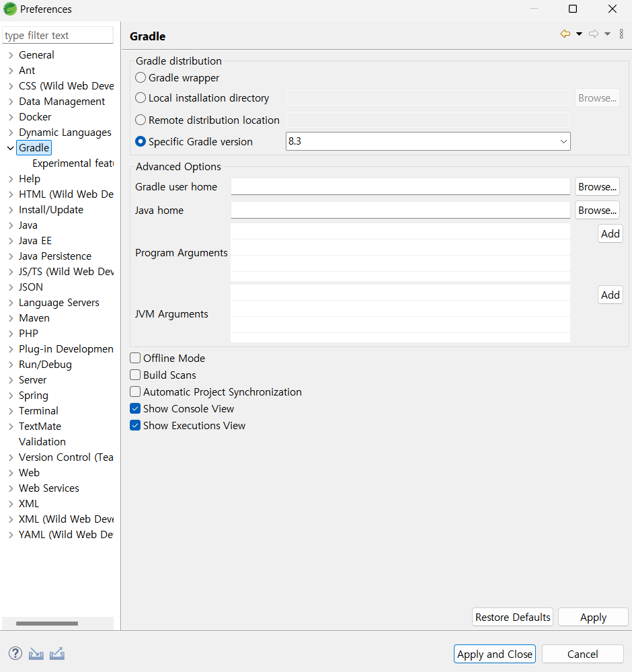Image resolution: width=632 pixels, height=672 pixels.
Task: Click the Apply button
Action: [593, 617]
